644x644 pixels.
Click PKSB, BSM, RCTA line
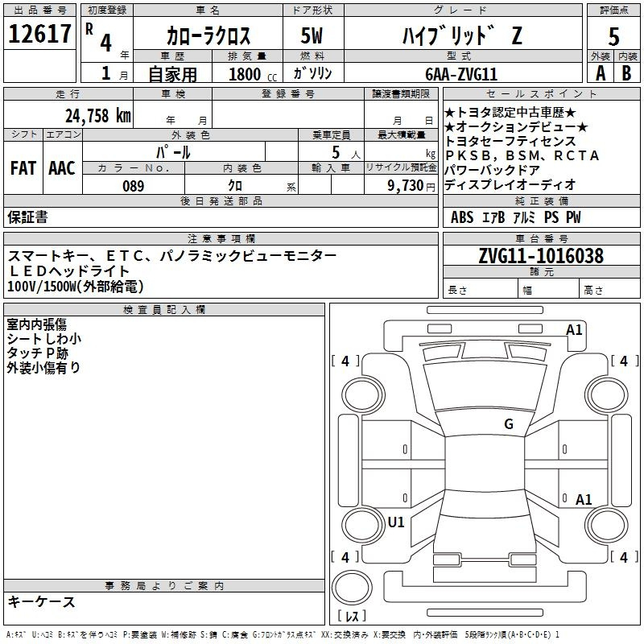(522, 155)
